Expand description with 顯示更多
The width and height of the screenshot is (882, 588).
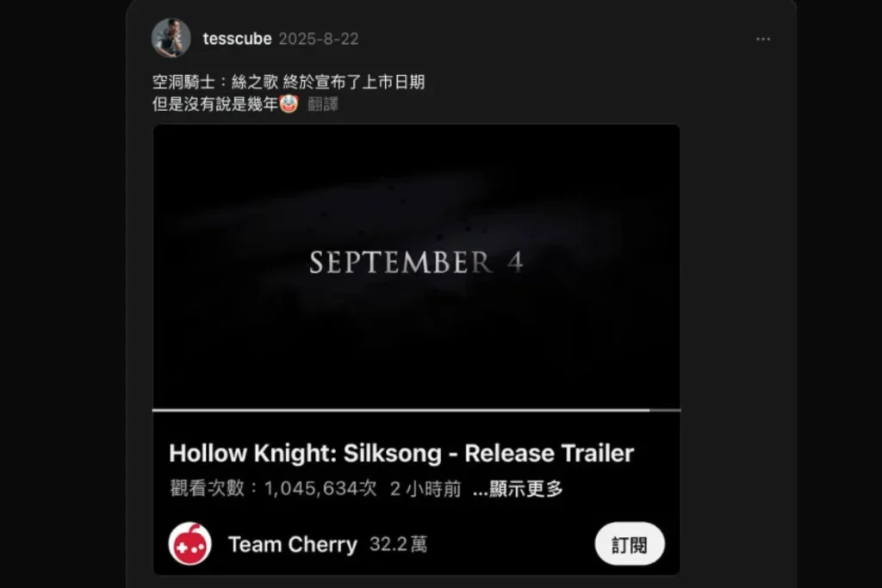coord(518,488)
